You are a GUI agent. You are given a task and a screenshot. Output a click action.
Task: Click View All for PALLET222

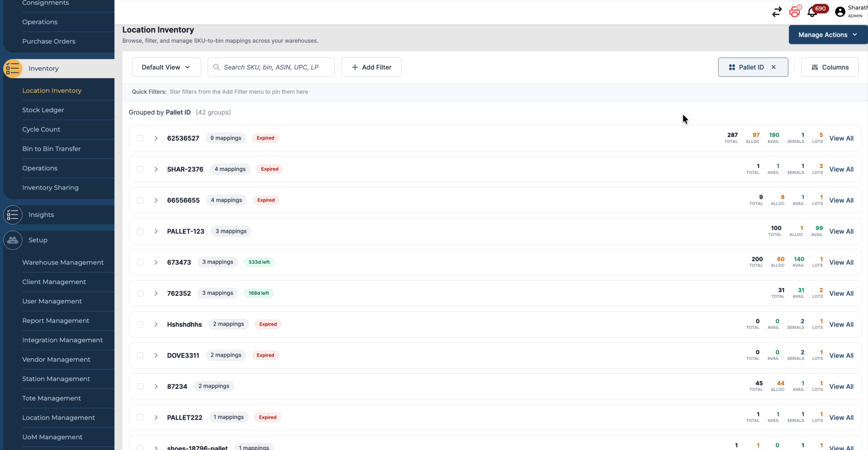[841, 417]
